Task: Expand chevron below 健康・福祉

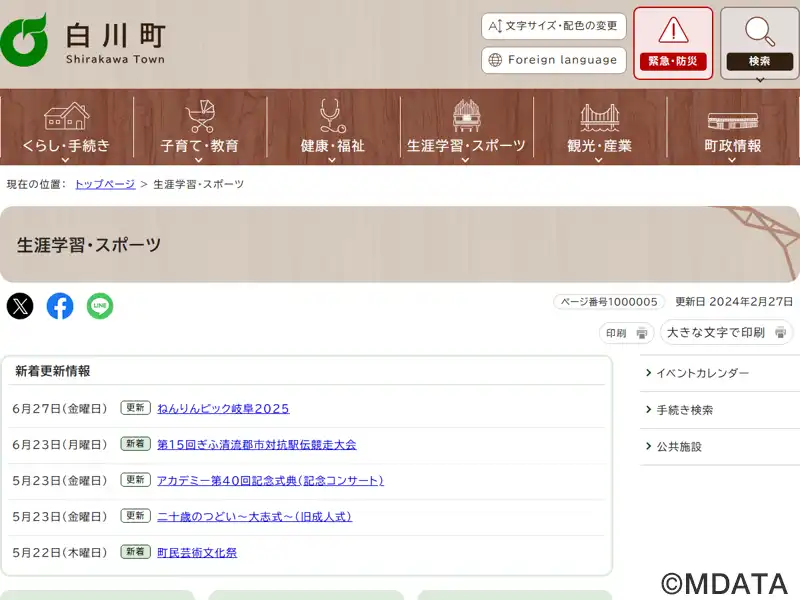Action: pos(332,160)
